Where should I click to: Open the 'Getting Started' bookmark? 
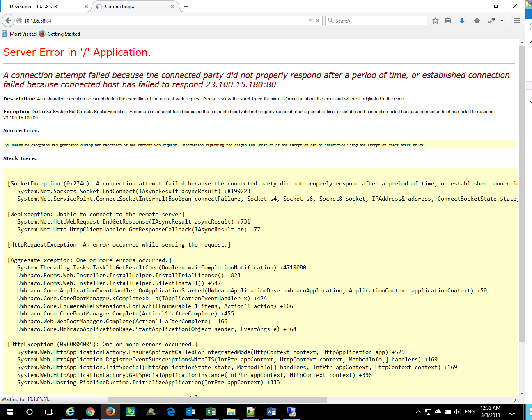coord(60,34)
